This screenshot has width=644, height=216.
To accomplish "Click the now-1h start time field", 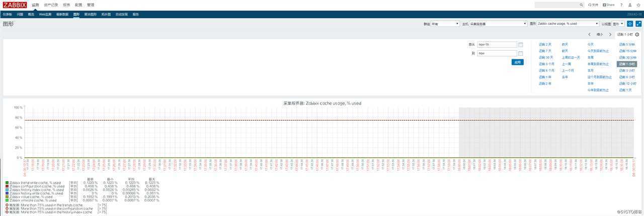I will pos(497,45).
